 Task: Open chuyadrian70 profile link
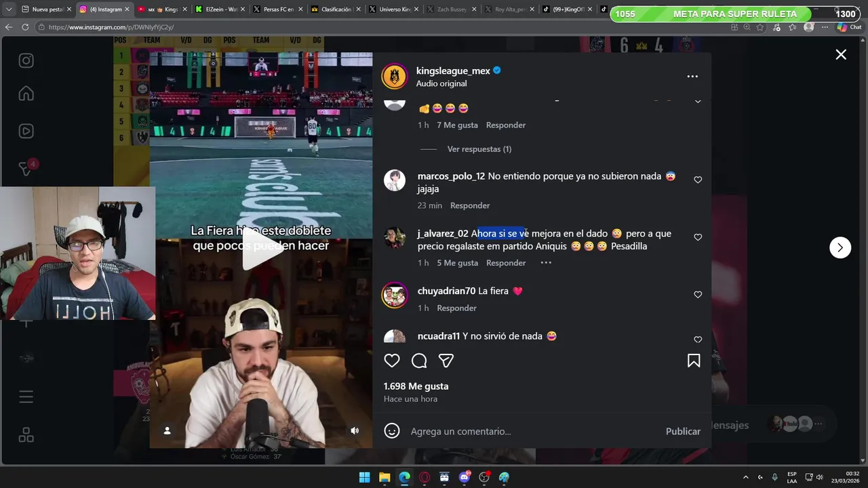446,291
